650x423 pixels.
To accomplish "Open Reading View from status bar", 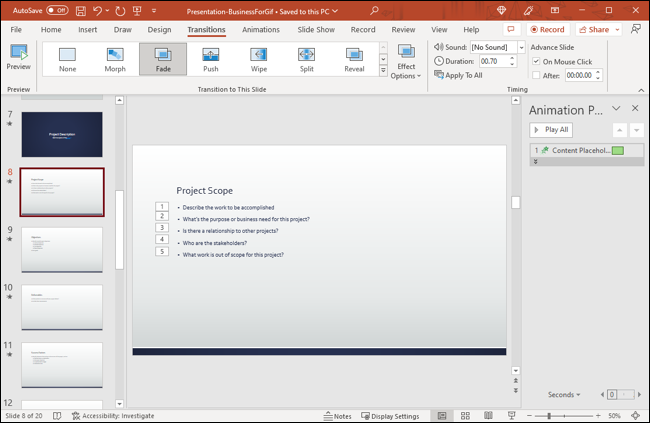I will pyautogui.click(x=488, y=416).
